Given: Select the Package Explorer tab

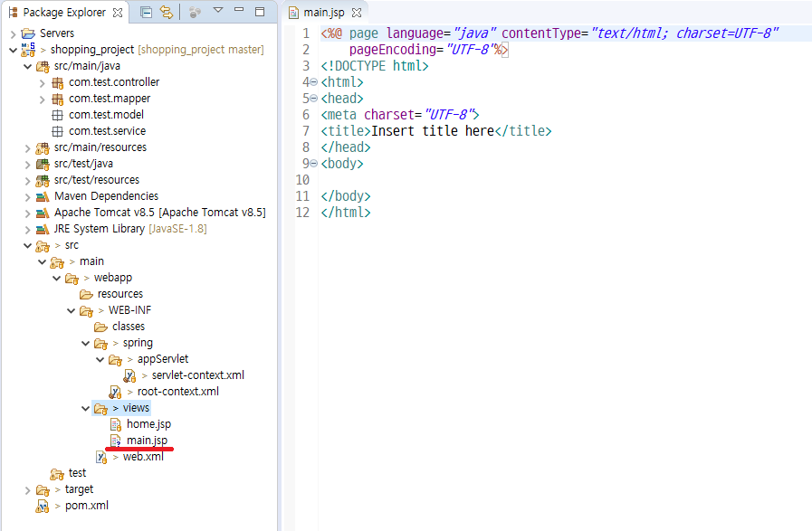Looking at the screenshot, I should tap(64, 13).
